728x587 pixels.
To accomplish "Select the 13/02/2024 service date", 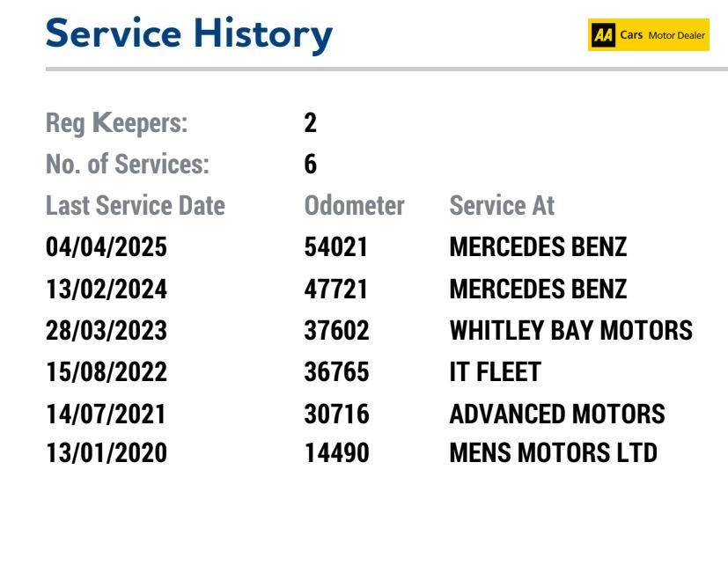I will (106, 289).
